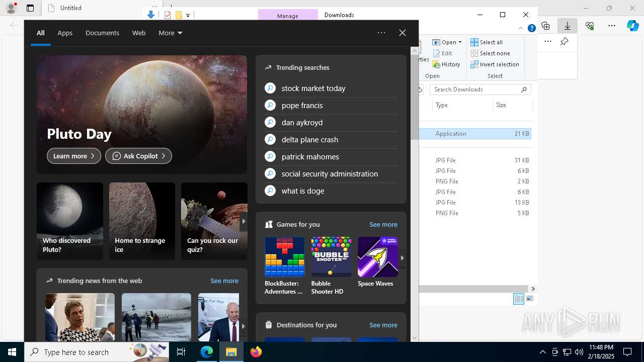Click Edit in the Explorer ribbon

(443, 53)
